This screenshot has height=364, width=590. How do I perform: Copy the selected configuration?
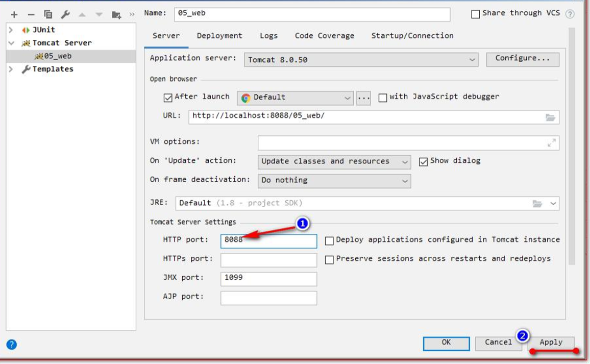[x=48, y=15]
